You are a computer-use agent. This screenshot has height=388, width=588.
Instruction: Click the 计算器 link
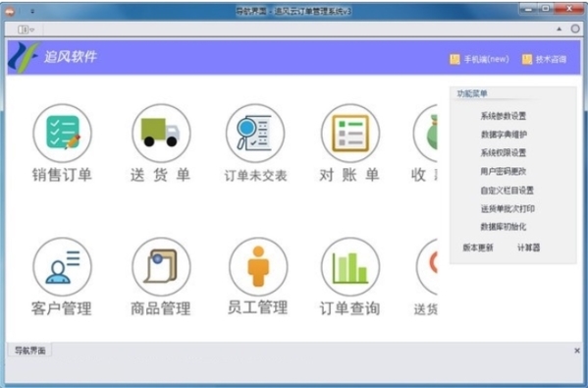529,248
